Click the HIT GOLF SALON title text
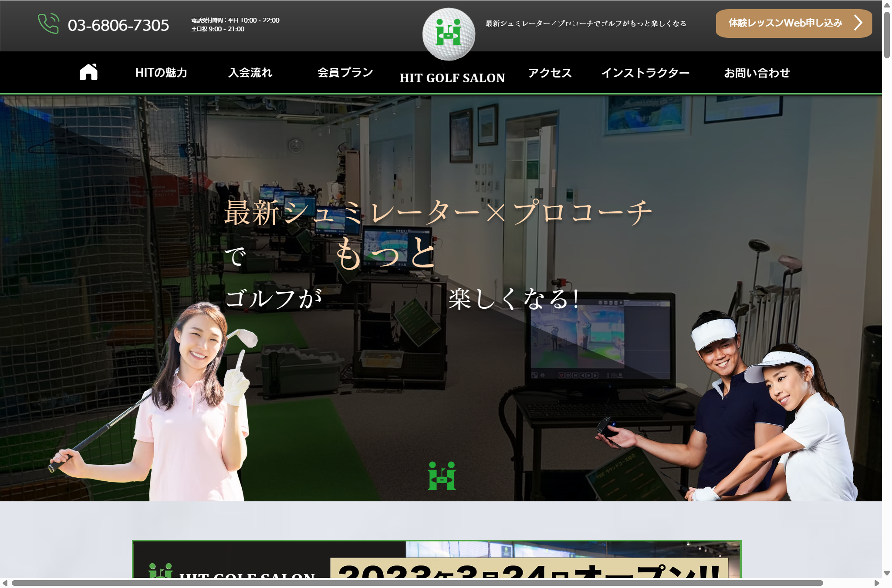This screenshot has width=892, height=588. (x=452, y=78)
